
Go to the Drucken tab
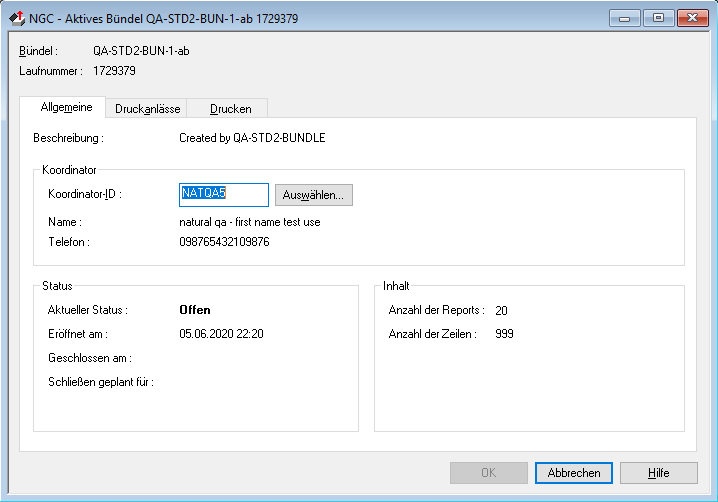point(230,109)
